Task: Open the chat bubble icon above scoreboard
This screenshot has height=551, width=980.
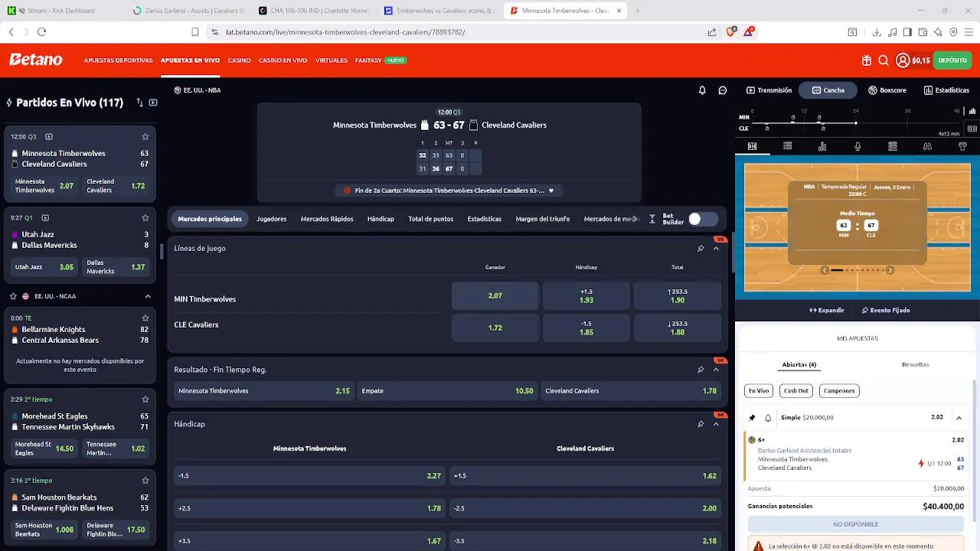Action: click(x=722, y=90)
